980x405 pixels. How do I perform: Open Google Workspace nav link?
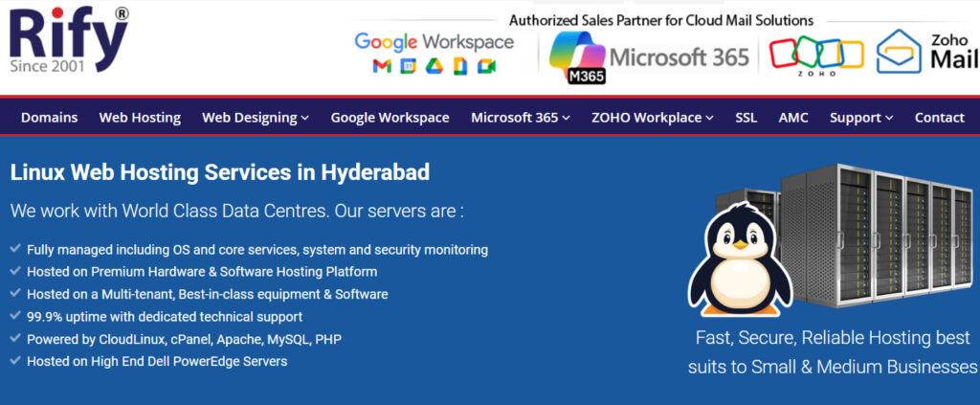click(x=390, y=118)
